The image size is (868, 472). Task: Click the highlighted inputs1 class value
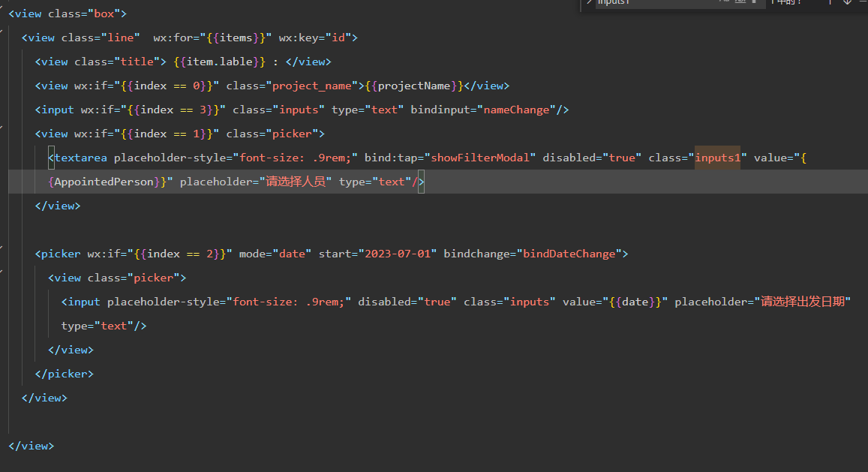click(x=717, y=158)
